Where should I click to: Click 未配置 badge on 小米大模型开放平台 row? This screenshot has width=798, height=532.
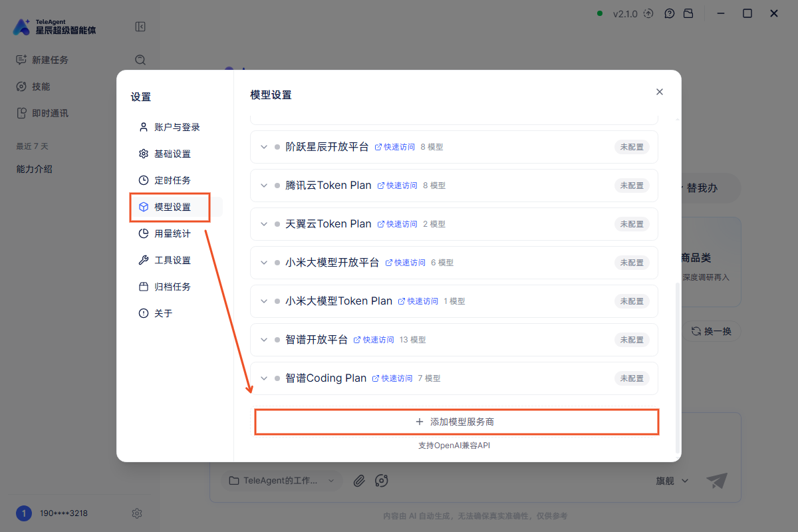pos(632,263)
